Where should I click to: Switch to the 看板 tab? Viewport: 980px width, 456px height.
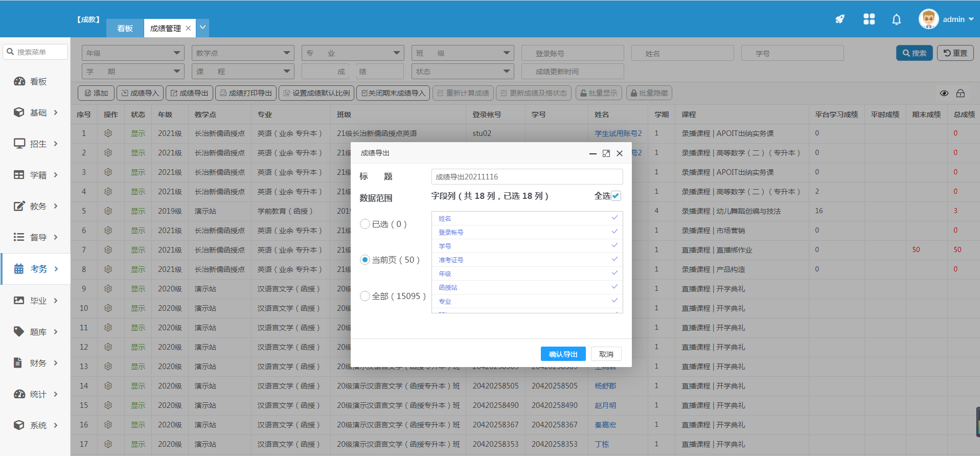tap(125, 28)
